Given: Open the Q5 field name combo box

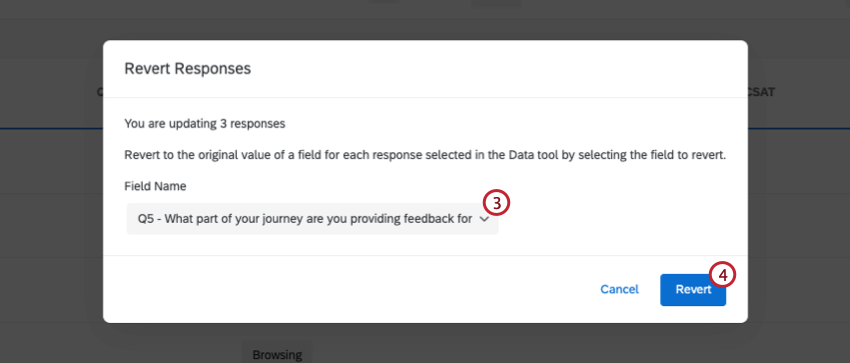Looking at the screenshot, I should 312,219.
